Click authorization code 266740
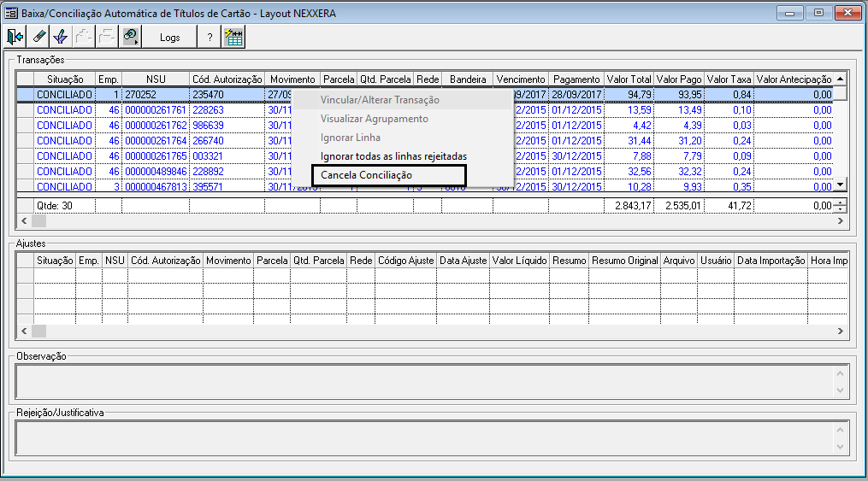The image size is (868, 481). tap(227, 141)
